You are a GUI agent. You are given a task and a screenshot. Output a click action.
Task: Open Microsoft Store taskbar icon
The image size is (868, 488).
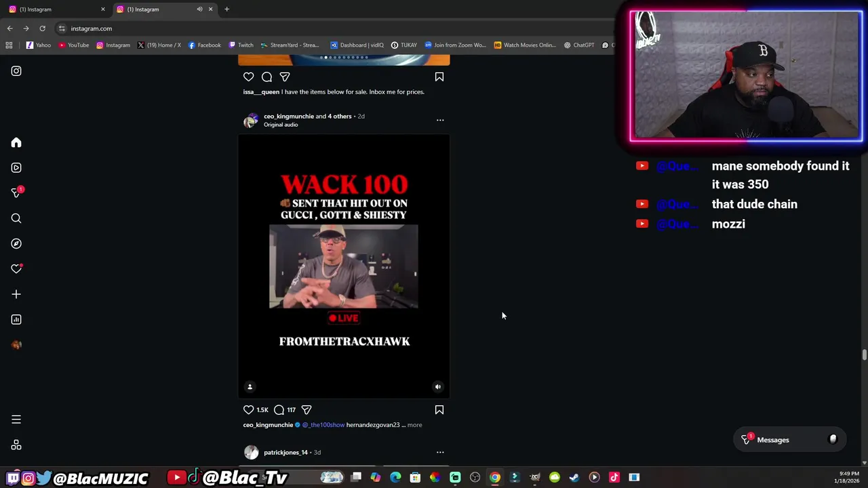point(415,477)
